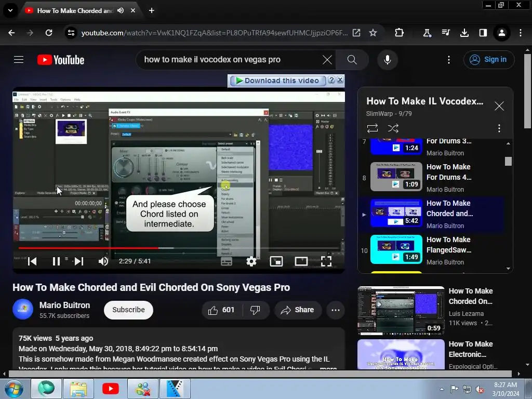Play playlist video For Drums 4

[431, 178]
